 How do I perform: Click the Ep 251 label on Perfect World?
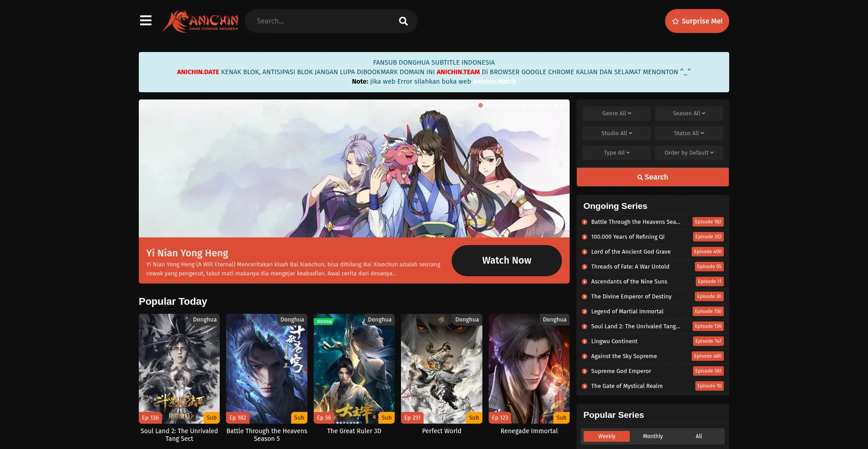point(412,418)
